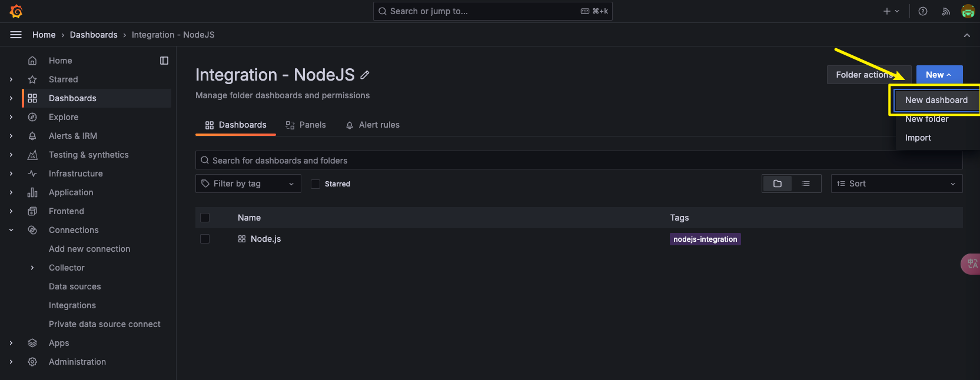Click the New button

[939, 75]
